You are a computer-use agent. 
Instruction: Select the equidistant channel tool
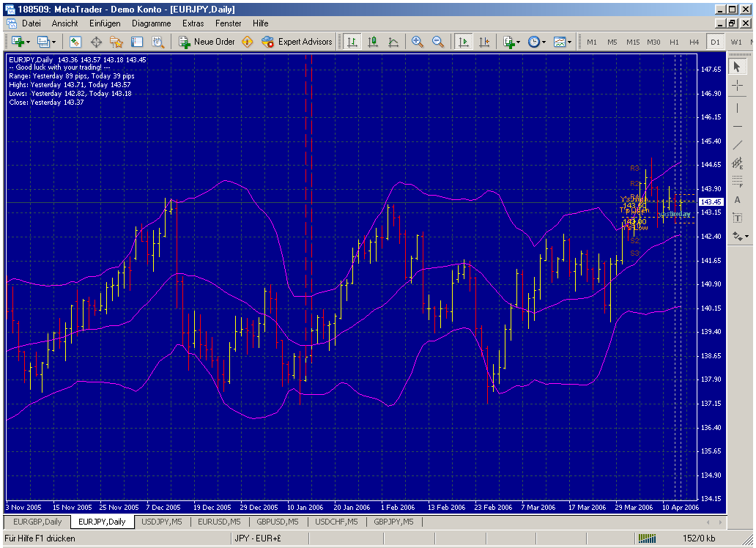737,163
